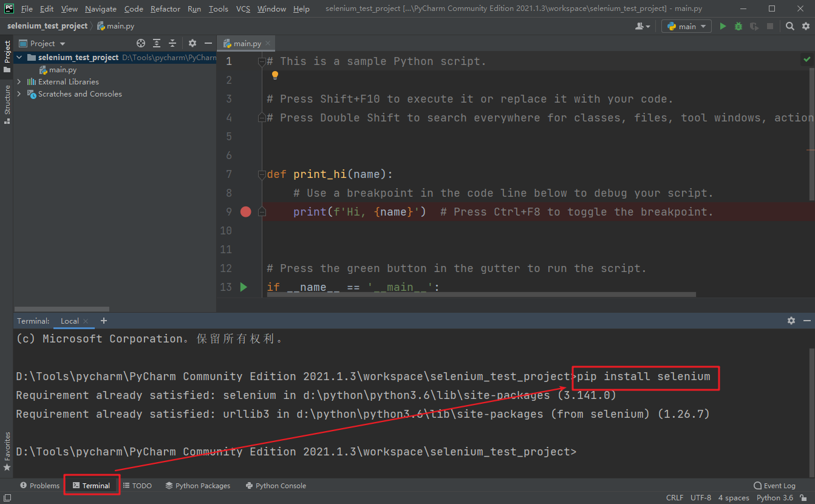815x504 pixels.
Task: Hide the Project tool window
Action: (x=208, y=43)
